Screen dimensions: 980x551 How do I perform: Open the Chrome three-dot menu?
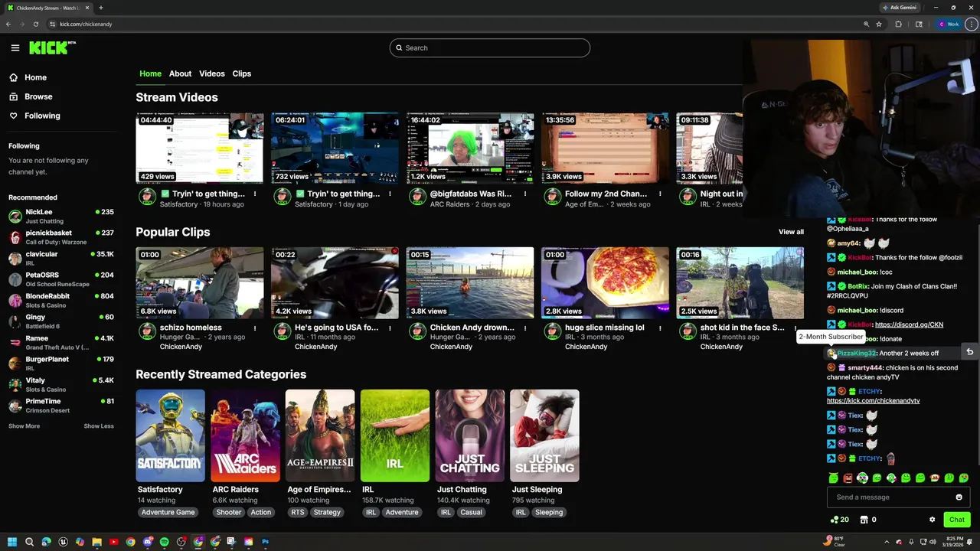coord(972,24)
